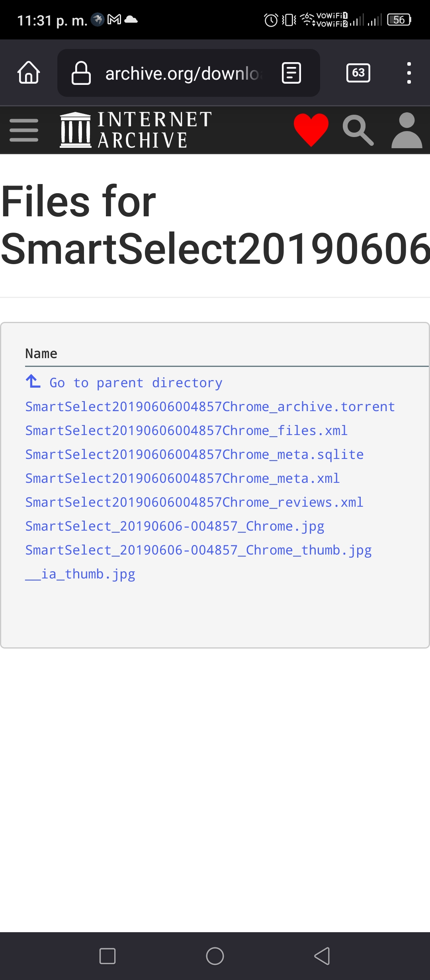The height and width of the screenshot is (980, 430).
Task: Toggle reader mode icon in address bar
Action: 291,73
